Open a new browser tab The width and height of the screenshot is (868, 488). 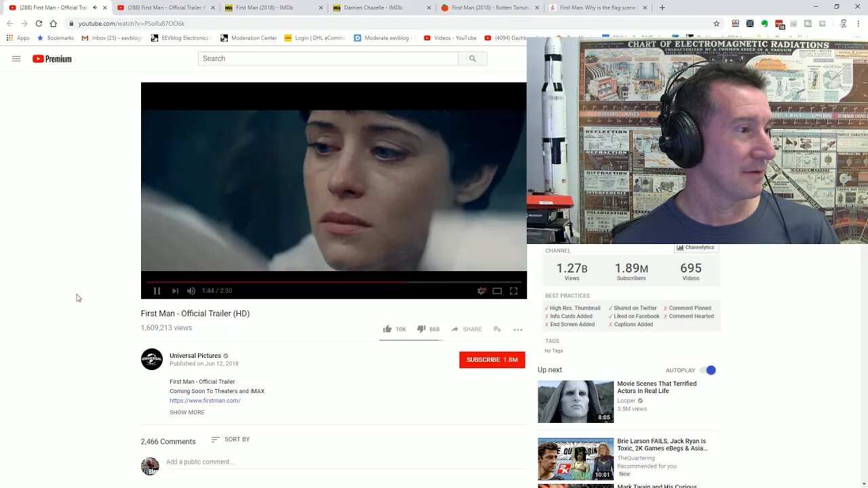(663, 7)
